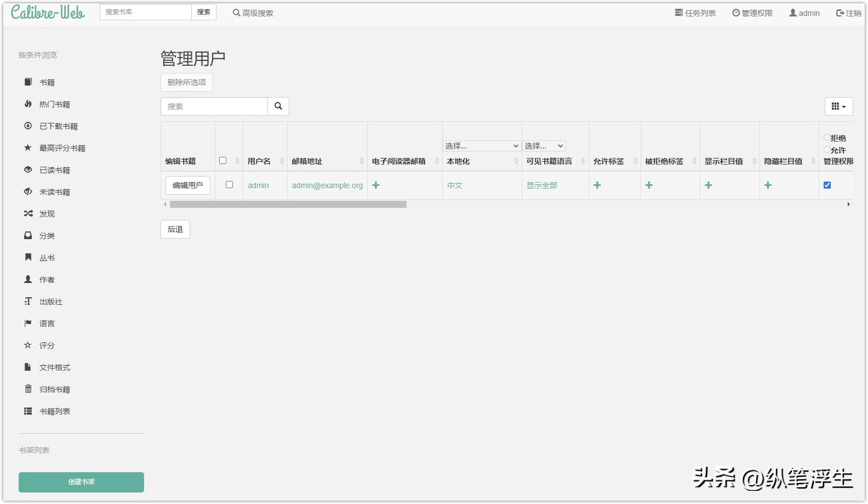Open admin profile in top navigation
868x504 pixels.
click(804, 13)
